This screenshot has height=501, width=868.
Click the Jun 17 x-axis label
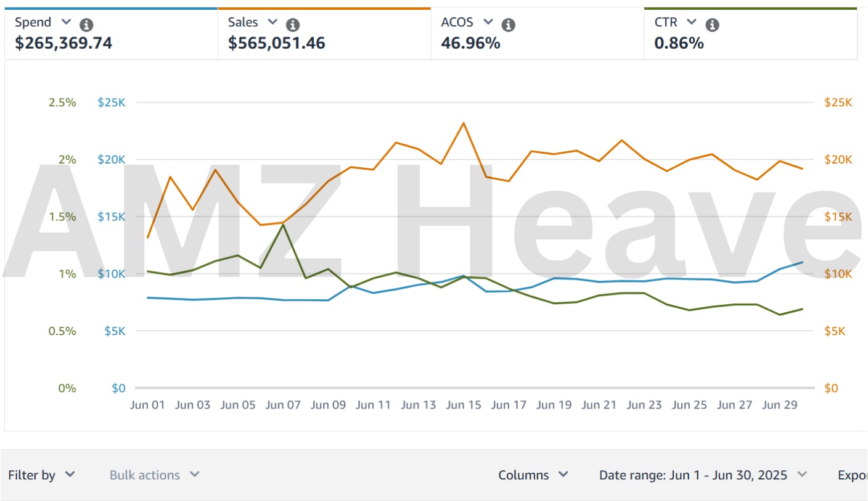(509, 405)
